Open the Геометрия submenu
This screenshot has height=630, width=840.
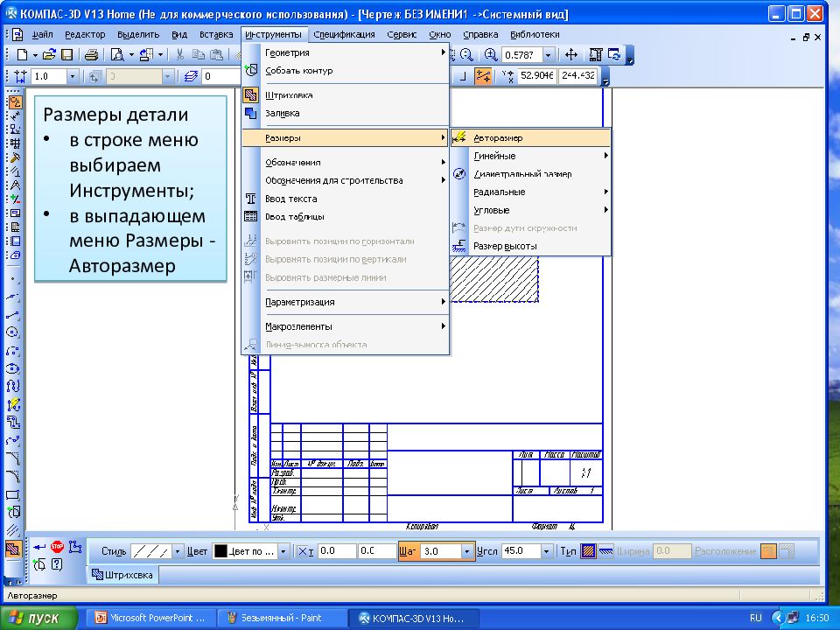[345, 52]
